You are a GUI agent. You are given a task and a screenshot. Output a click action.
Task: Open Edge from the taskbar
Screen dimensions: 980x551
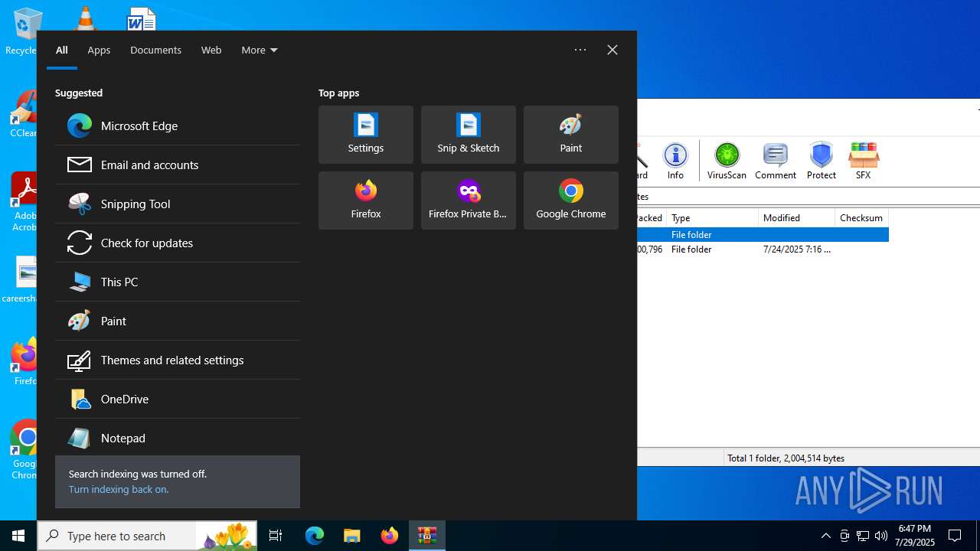[x=315, y=536]
